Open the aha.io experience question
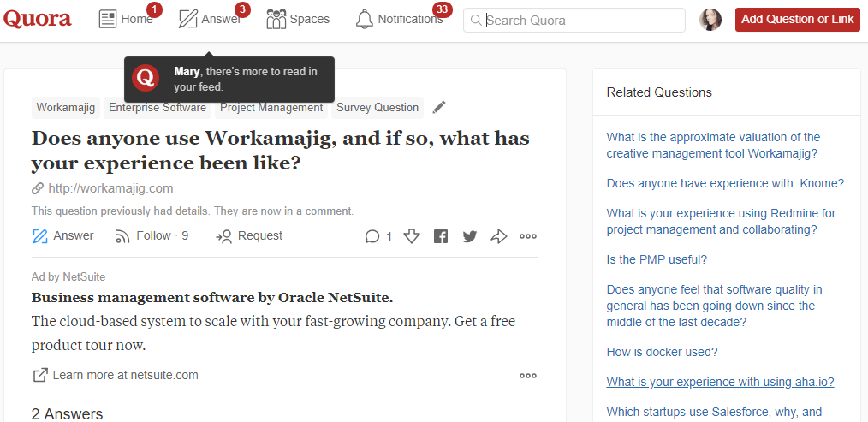868x422 pixels. pyautogui.click(x=720, y=382)
